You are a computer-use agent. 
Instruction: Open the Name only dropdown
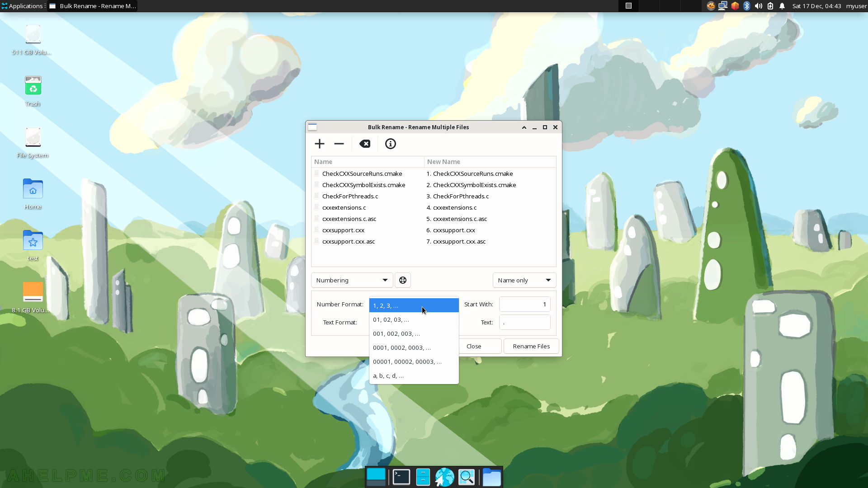click(524, 280)
